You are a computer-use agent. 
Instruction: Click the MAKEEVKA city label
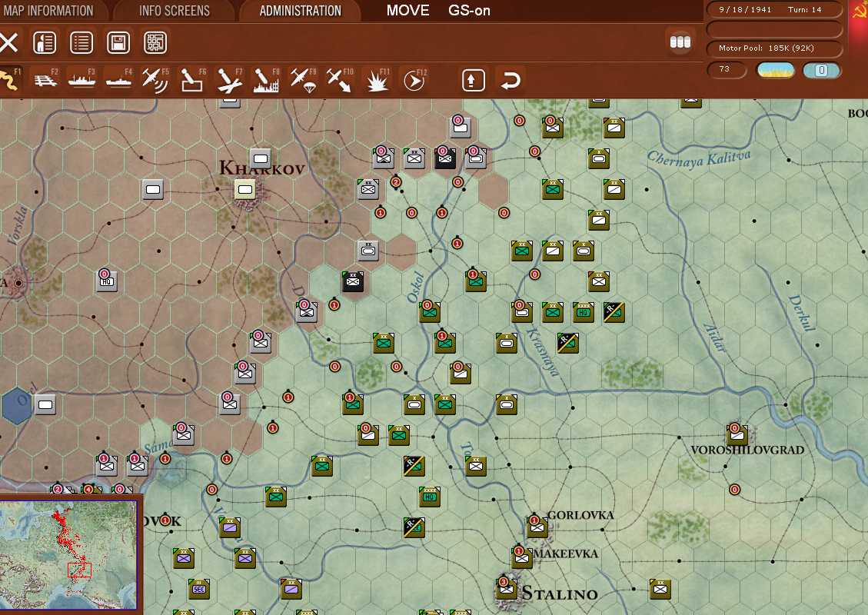click(x=566, y=553)
